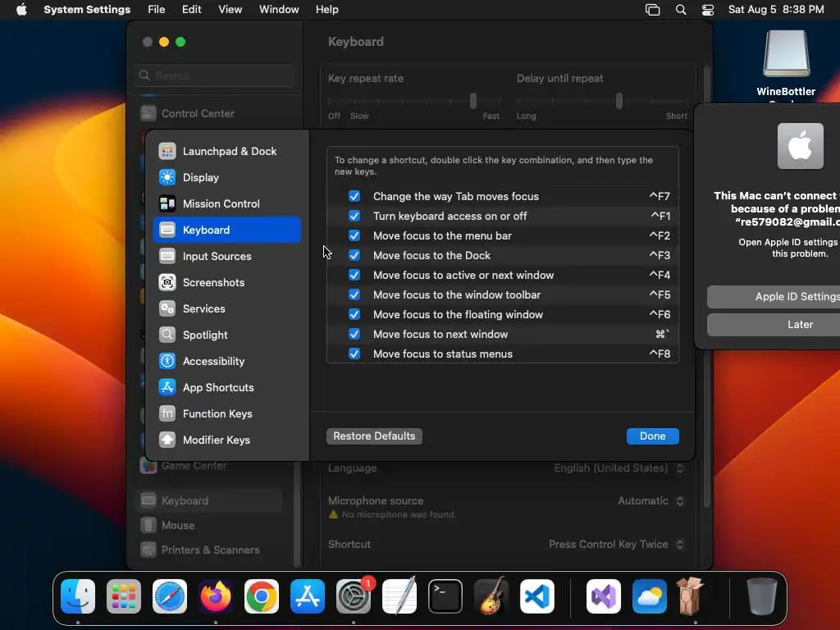840x630 pixels.
Task: Select Printers & Scanners in settings sidebar
Action: pyautogui.click(x=210, y=550)
